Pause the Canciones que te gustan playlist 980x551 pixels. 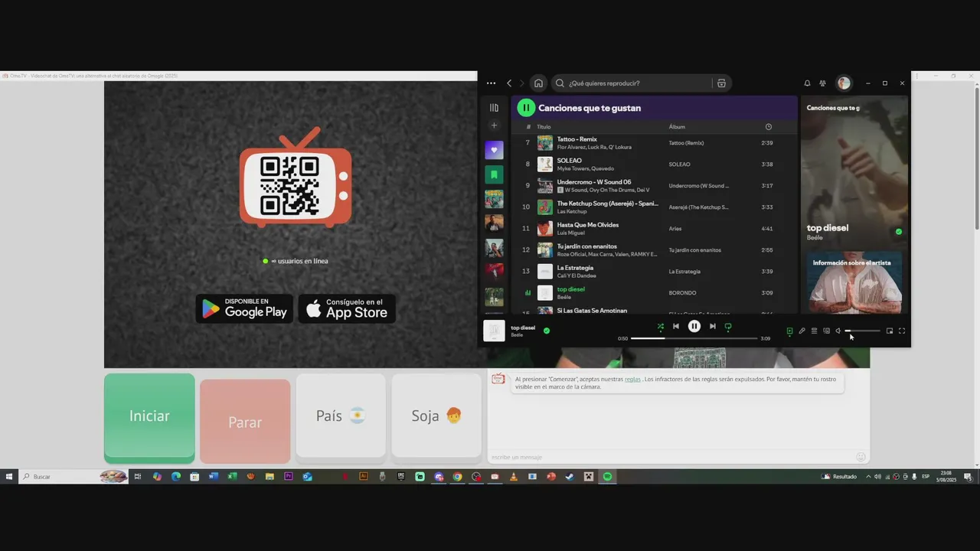tap(526, 108)
